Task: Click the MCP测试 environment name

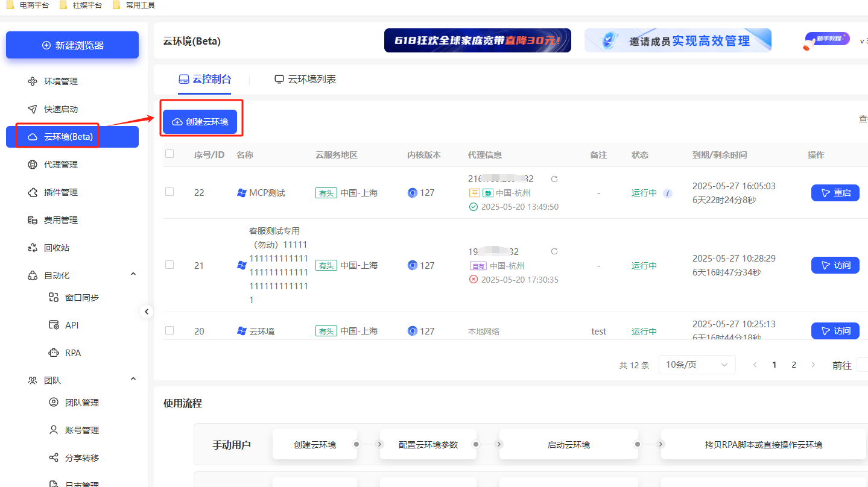Action: (x=267, y=193)
